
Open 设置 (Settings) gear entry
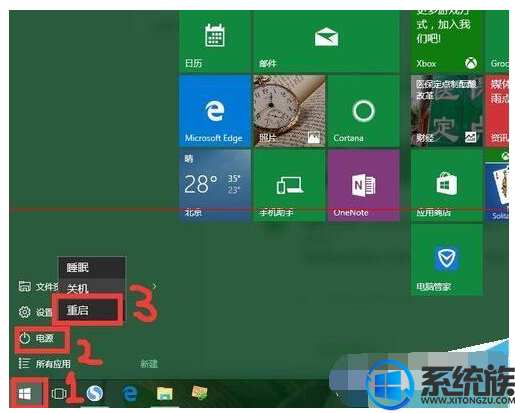coord(35,312)
